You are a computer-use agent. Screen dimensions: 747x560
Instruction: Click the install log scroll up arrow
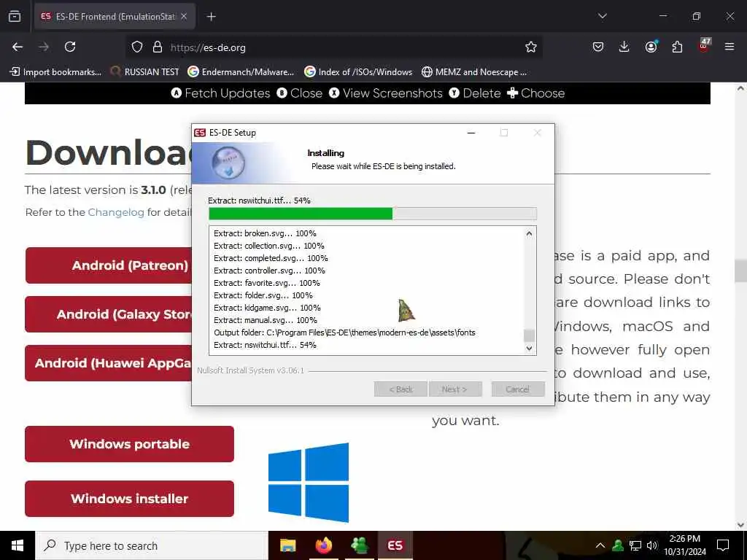pyautogui.click(x=529, y=233)
